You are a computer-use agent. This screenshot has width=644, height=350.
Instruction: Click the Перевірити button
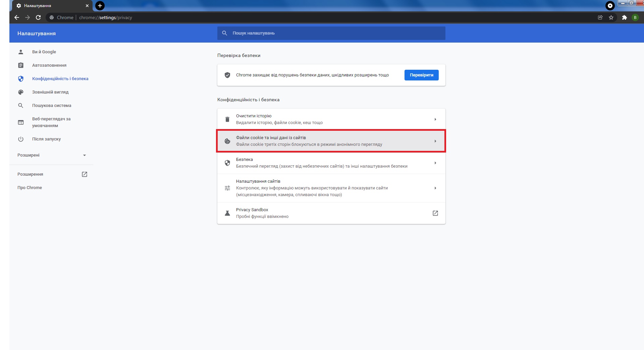421,75
